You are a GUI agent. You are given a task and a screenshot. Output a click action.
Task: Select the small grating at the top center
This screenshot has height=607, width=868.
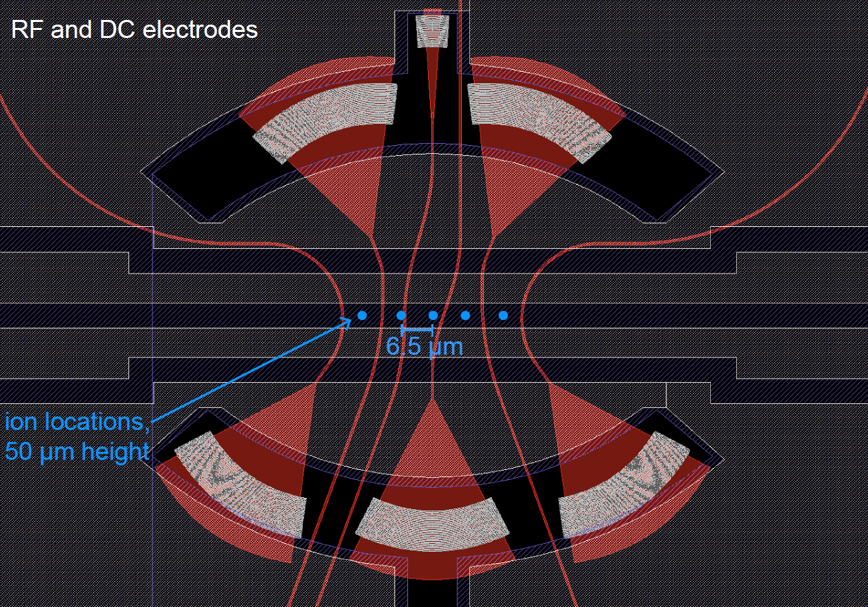433,31
